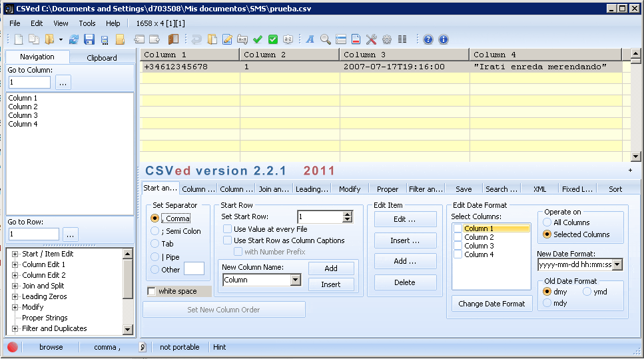
Task: Expand the Filter and Duplicates tree node
Action: tap(15, 328)
